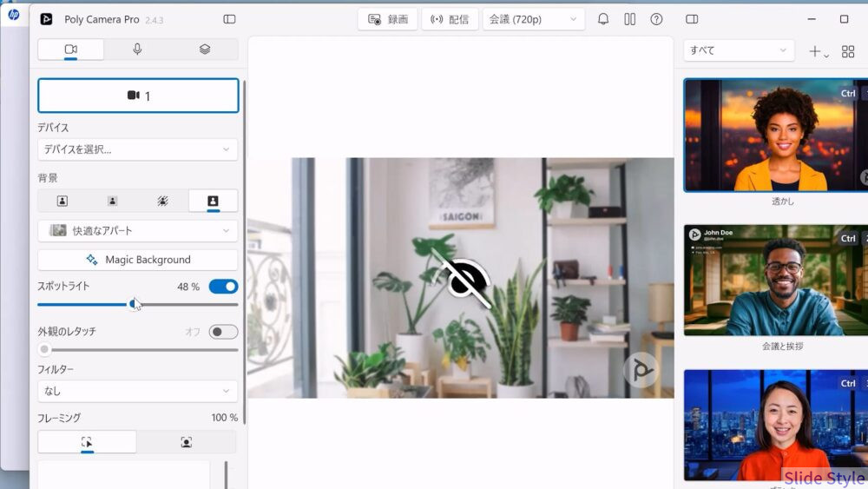Select the background removal effect icon
Screen dimensions: 868x489
[163, 201]
